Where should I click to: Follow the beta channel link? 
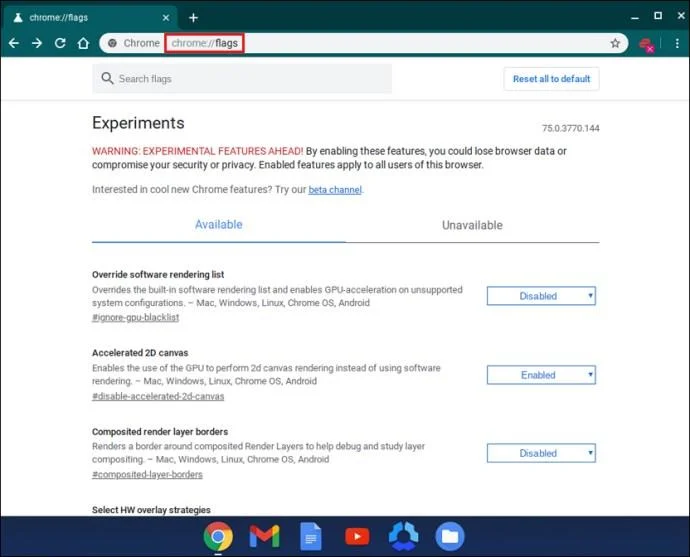(x=335, y=190)
